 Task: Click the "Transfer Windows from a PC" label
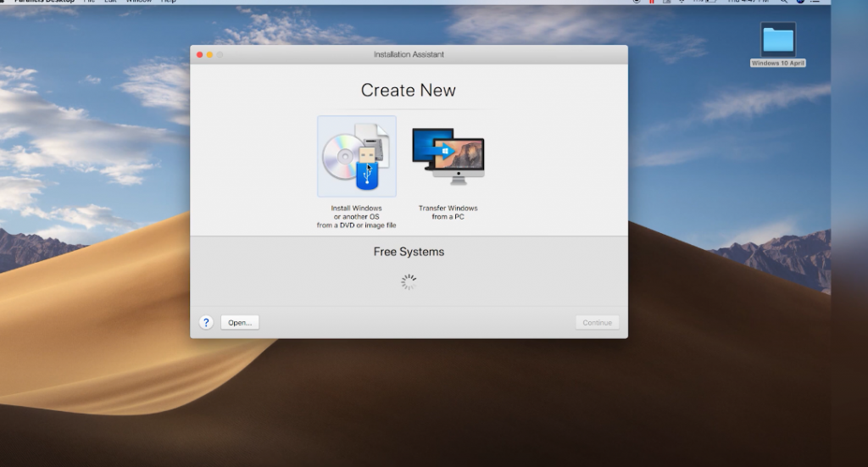[448, 213]
